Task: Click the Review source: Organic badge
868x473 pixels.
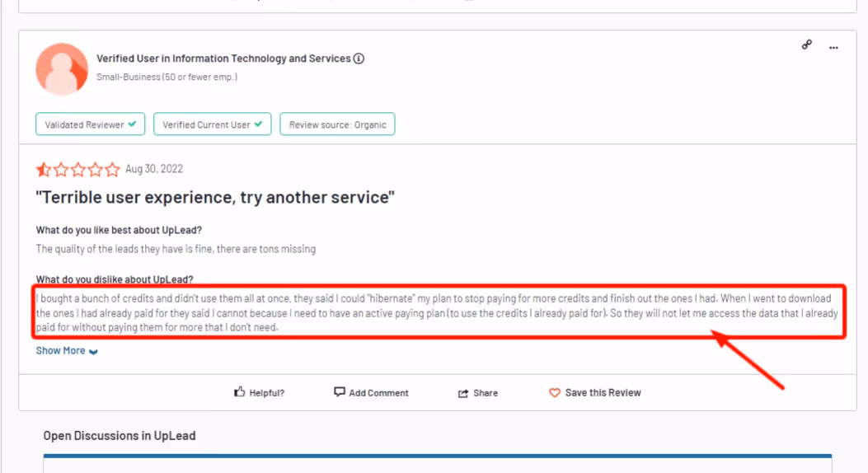Action: [x=337, y=124]
